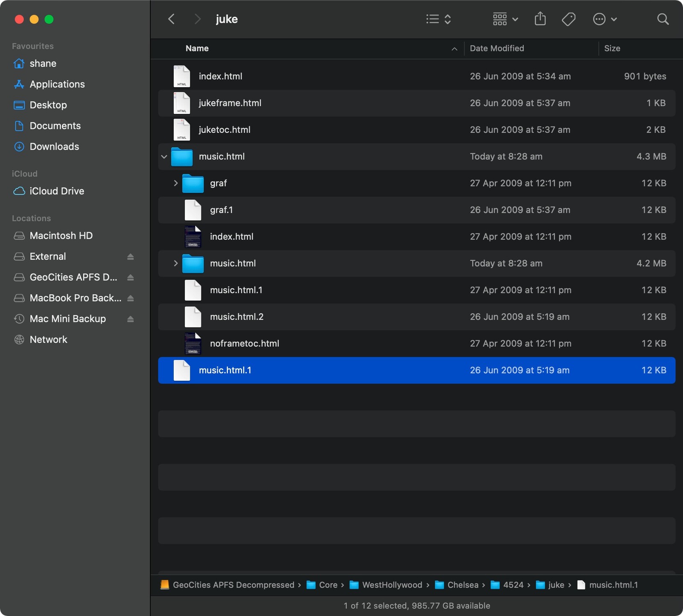
Task: Expand the graf folder
Action: click(175, 183)
